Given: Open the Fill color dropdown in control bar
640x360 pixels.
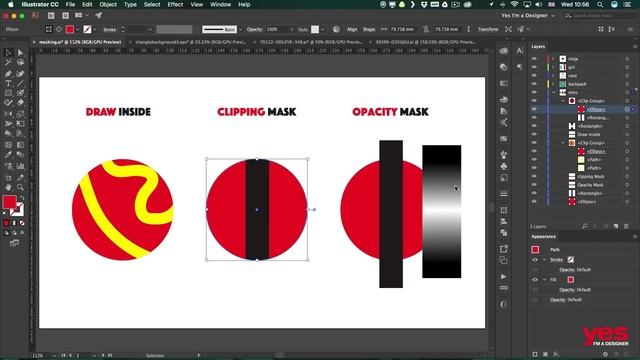Looking at the screenshot, I should pos(77,29).
